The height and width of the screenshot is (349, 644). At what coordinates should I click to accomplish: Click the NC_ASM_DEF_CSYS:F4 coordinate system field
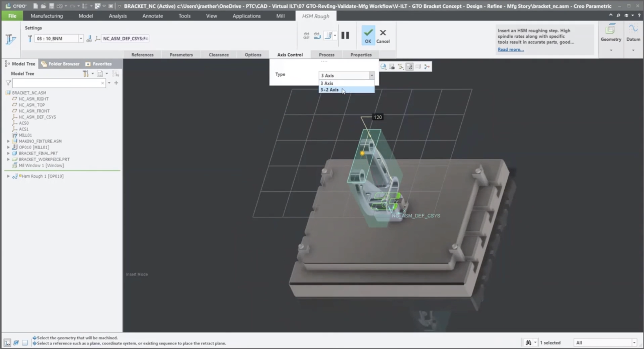(x=125, y=38)
